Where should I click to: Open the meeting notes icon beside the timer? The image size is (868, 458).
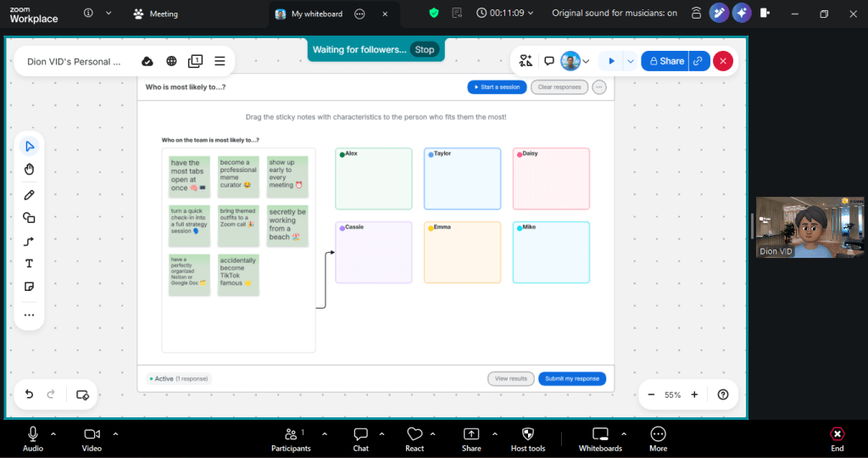click(457, 13)
